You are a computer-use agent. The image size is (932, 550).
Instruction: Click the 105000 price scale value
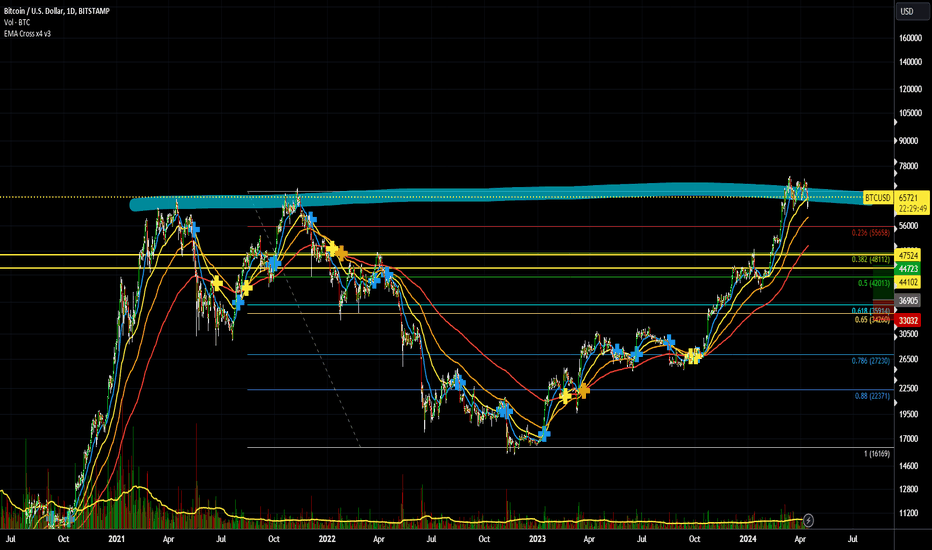coord(911,113)
